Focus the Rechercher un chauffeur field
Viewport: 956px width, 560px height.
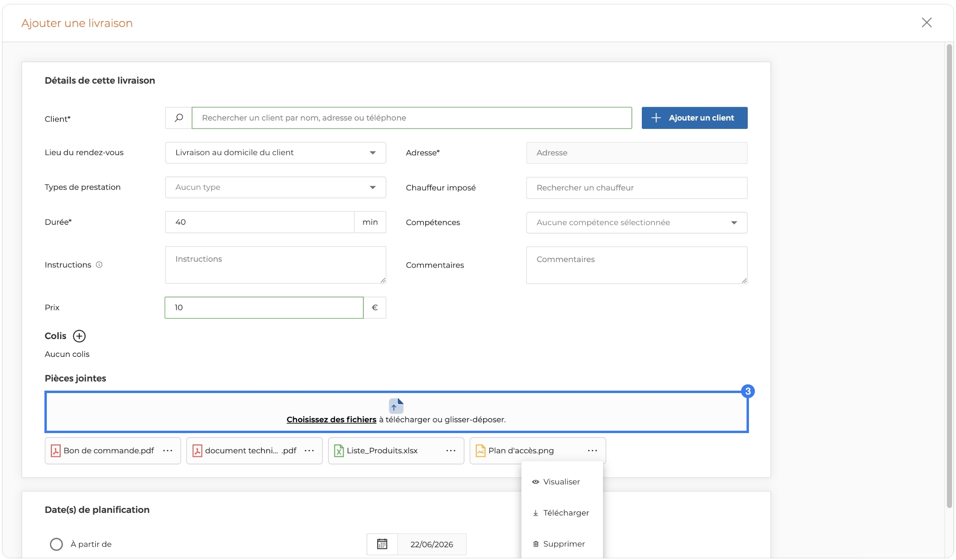(x=637, y=188)
